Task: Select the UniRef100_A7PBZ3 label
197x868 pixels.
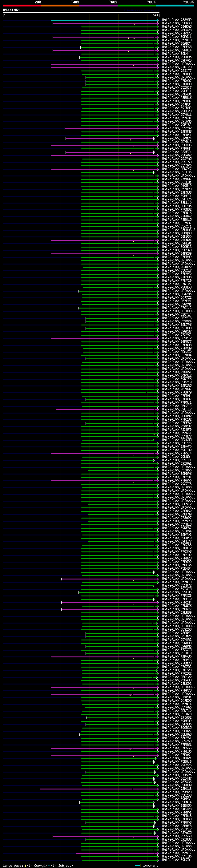Action: click(x=177, y=558)
